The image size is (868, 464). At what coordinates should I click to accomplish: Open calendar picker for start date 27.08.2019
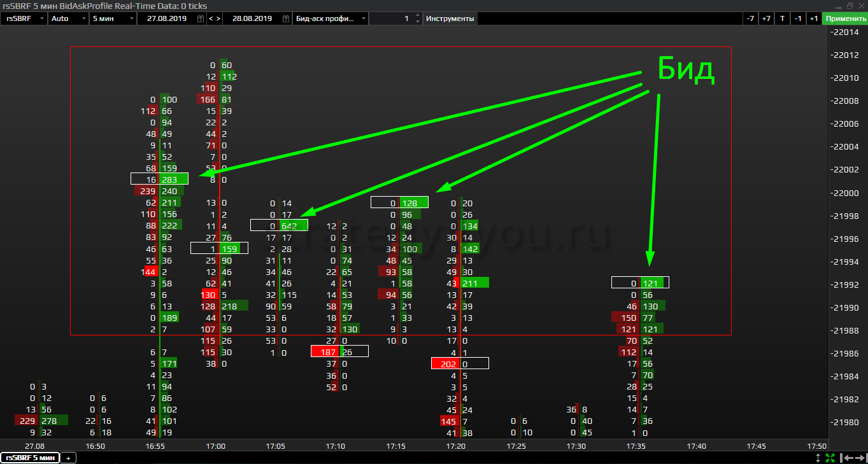point(201,18)
